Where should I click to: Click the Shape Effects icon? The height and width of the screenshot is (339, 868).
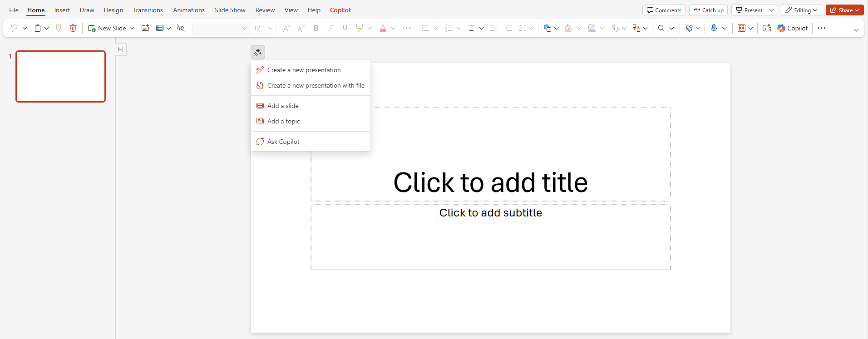pyautogui.click(x=615, y=28)
